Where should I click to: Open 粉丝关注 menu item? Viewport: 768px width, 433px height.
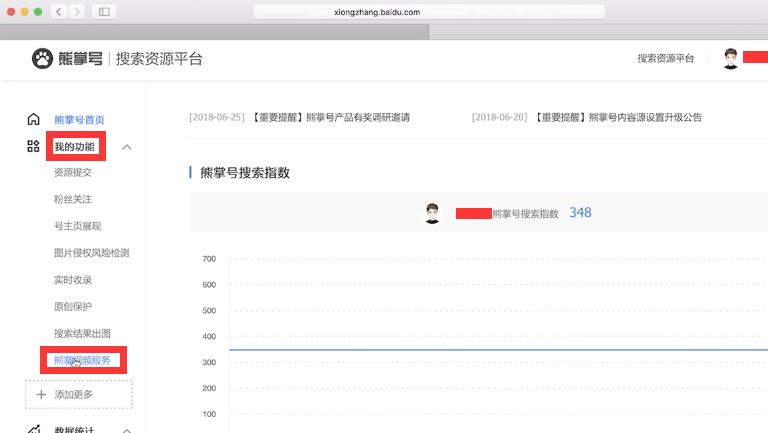73,199
